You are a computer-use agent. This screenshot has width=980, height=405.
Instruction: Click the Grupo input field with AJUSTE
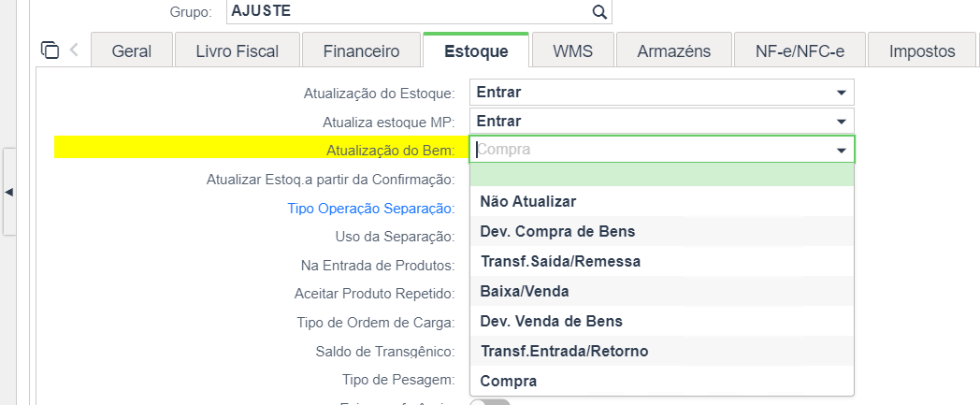[419, 12]
